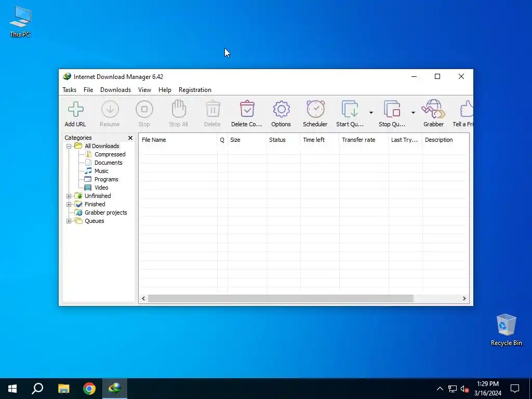Viewport: 532px width, 399px height.
Task: Expand the Unfinished tree node
Action: (x=69, y=196)
